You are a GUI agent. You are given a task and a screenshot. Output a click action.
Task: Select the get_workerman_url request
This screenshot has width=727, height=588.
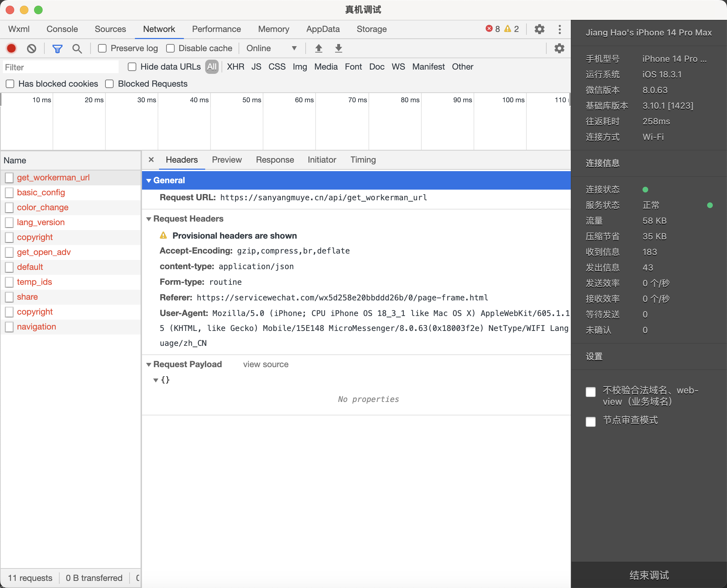coord(70,178)
